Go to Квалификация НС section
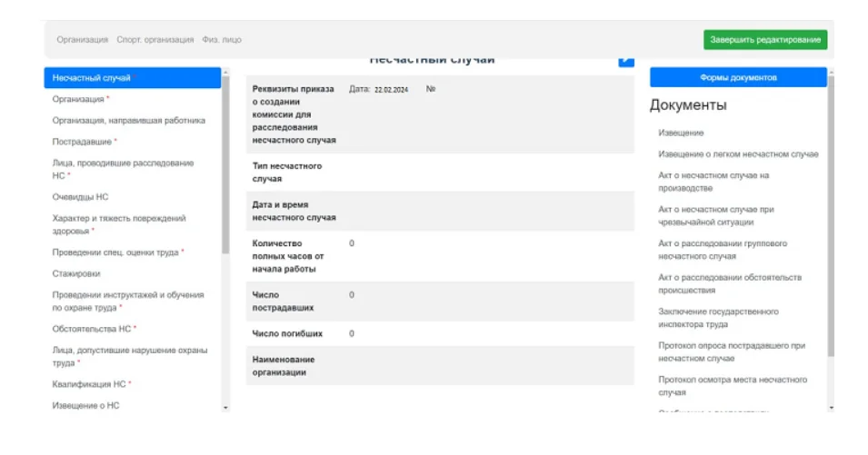The image size is (868, 455). click(x=91, y=384)
